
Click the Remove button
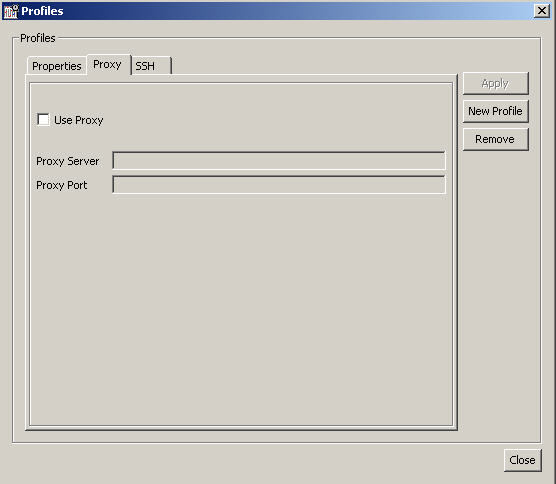coord(495,139)
